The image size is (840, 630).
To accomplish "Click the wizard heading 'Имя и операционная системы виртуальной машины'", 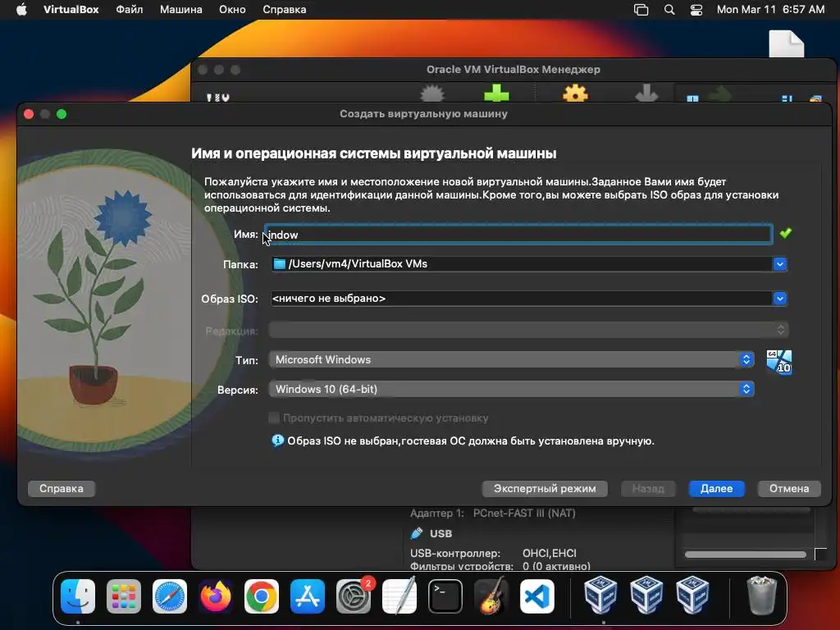I will click(374, 153).
